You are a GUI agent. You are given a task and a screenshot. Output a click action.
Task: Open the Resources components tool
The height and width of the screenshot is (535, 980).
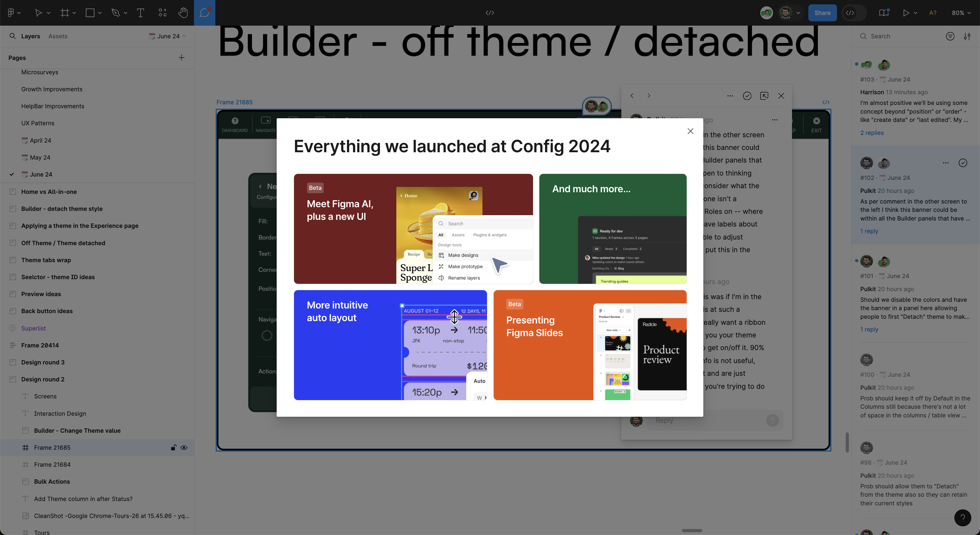(162, 13)
